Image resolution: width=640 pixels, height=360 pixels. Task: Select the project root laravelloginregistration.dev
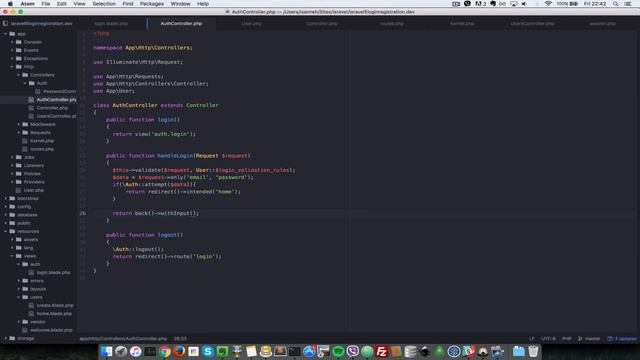pyautogui.click(x=41, y=24)
